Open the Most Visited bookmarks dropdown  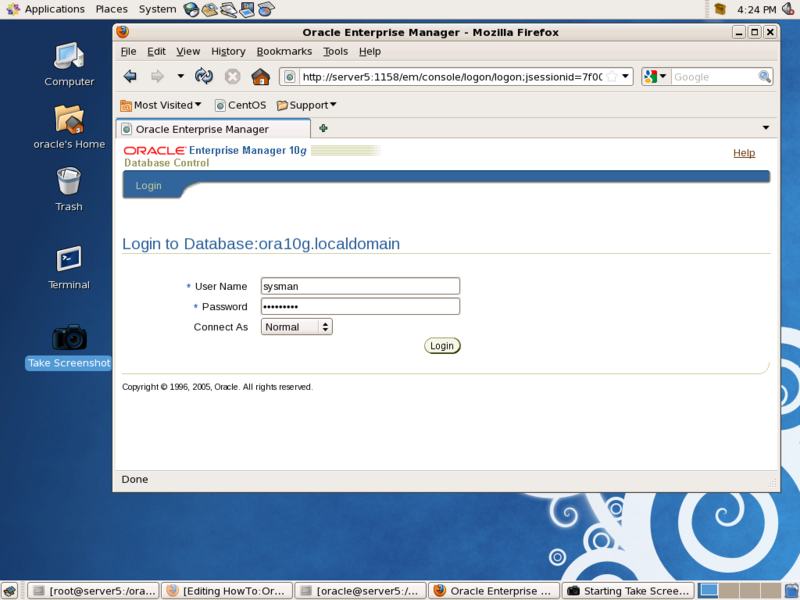tap(161, 105)
